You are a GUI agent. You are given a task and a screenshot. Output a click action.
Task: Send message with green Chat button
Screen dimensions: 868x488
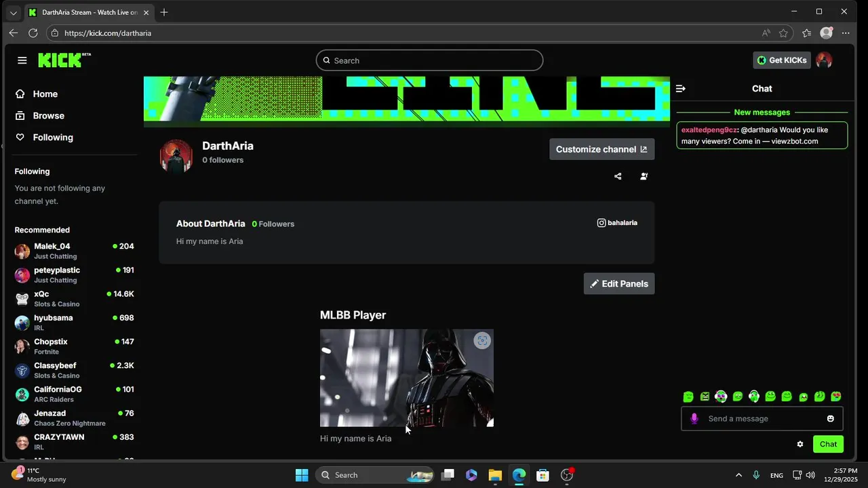[828, 444]
